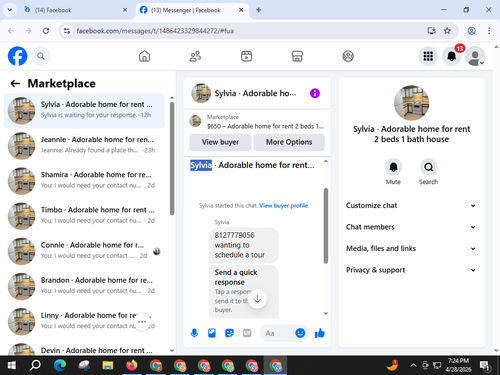Go back using the Marketplace arrow
Image resolution: width=500 pixels, height=375 pixels.
(x=15, y=83)
